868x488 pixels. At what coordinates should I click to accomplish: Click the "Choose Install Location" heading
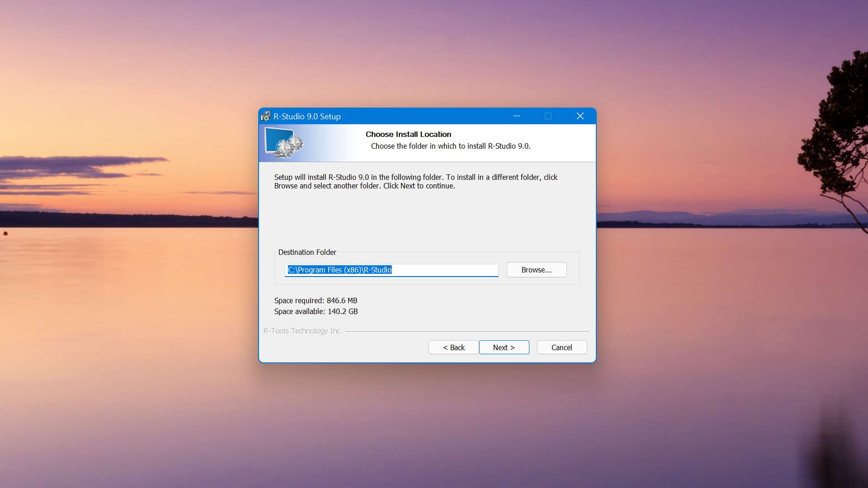click(x=408, y=134)
